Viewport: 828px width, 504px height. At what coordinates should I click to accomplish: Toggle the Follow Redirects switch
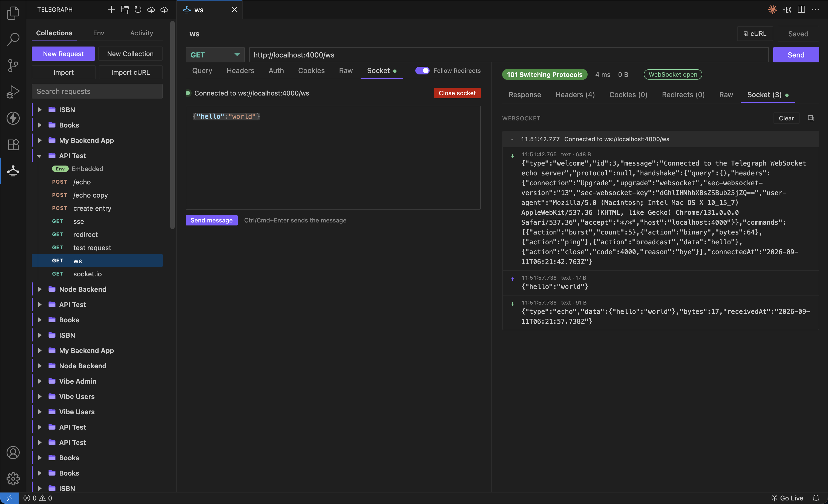coord(422,71)
